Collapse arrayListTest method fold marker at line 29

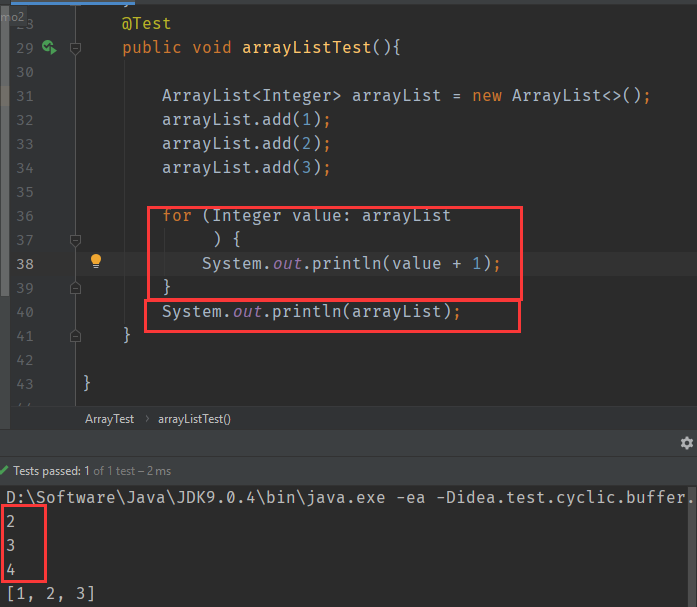point(76,48)
